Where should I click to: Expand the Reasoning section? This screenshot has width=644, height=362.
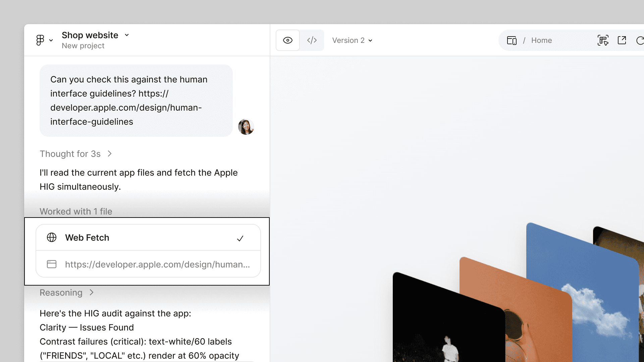click(x=67, y=293)
